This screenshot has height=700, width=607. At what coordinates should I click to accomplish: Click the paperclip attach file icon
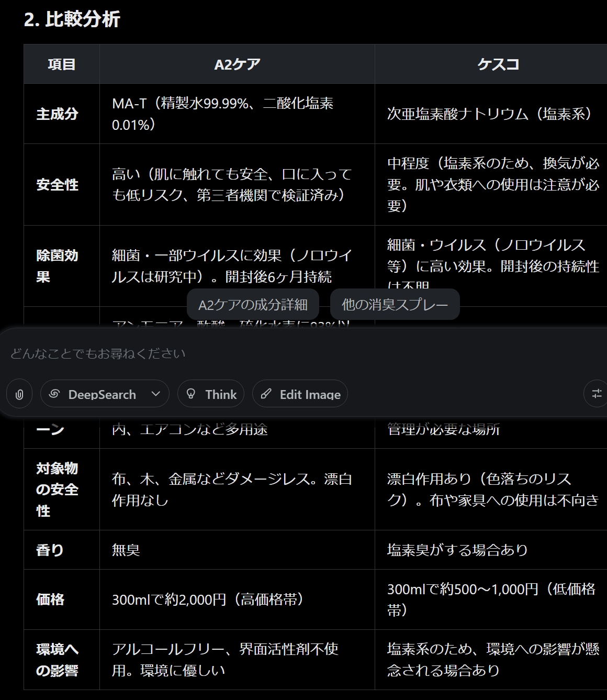click(x=19, y=394)
